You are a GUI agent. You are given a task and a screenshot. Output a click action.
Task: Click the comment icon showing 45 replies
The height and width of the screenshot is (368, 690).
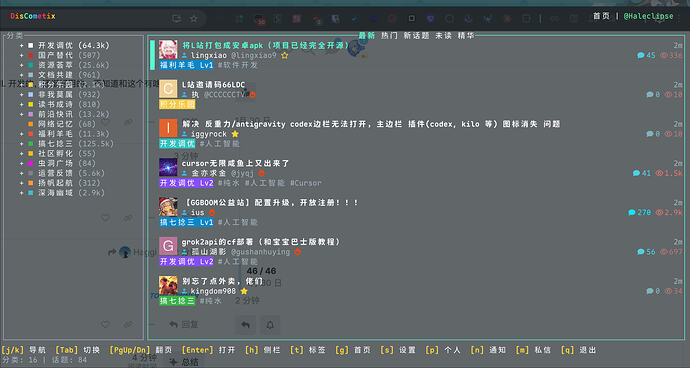pos(641,55)
